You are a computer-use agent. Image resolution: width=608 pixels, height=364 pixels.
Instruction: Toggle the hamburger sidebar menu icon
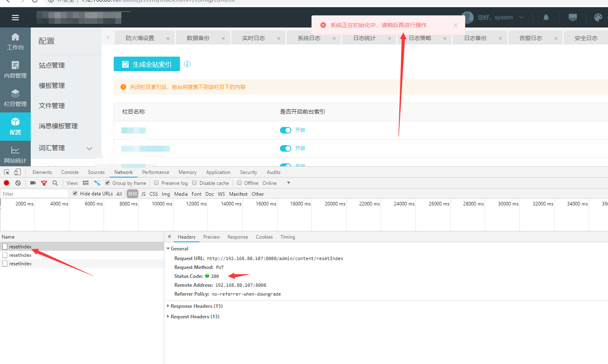click(x=15, y=17)
